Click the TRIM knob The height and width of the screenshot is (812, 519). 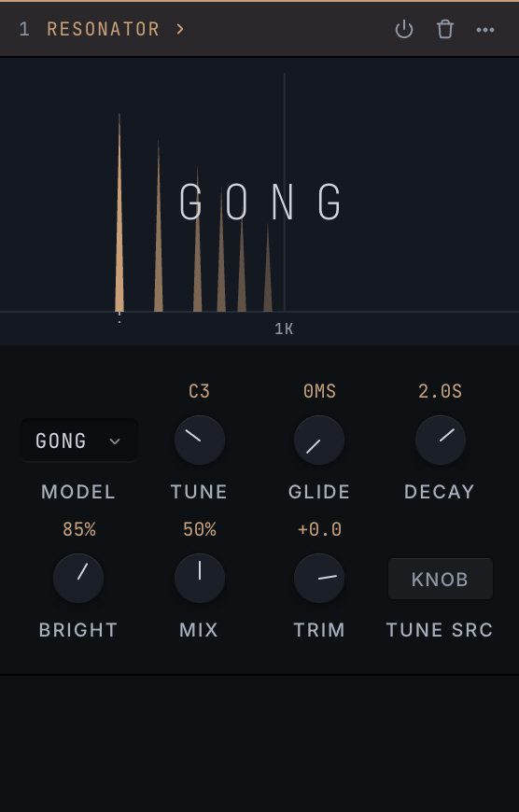coord(319,578)
